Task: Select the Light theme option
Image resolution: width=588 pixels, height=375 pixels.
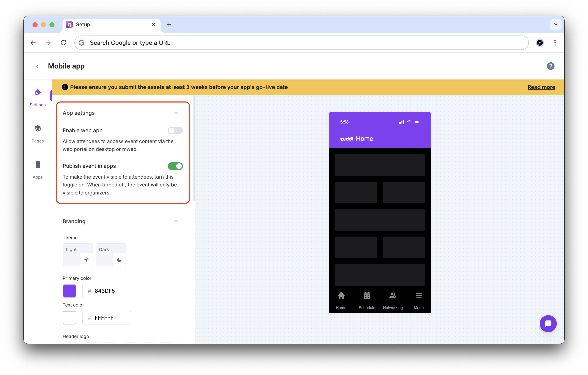Action: click(x=78, y=255)
